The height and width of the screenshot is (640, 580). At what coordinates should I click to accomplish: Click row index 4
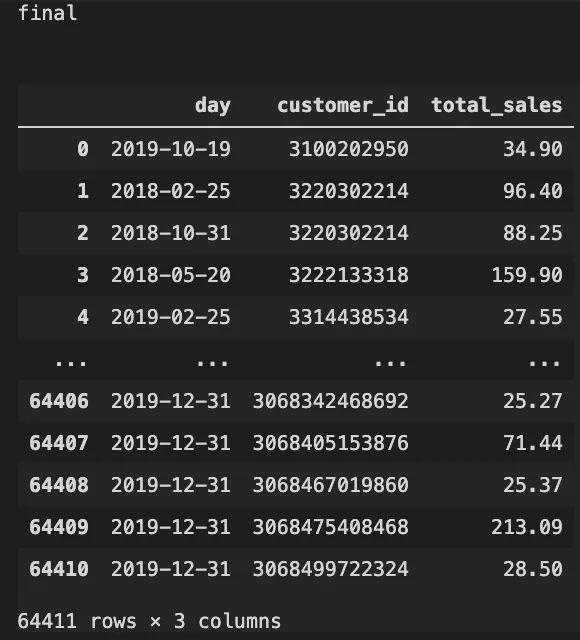[x=83, y=317]
